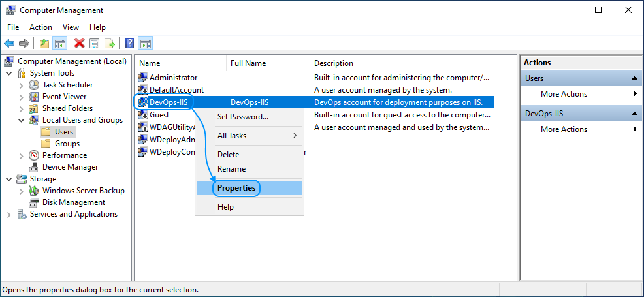
Task: Choose Rename in the context menu
Action: pos(250,169)
